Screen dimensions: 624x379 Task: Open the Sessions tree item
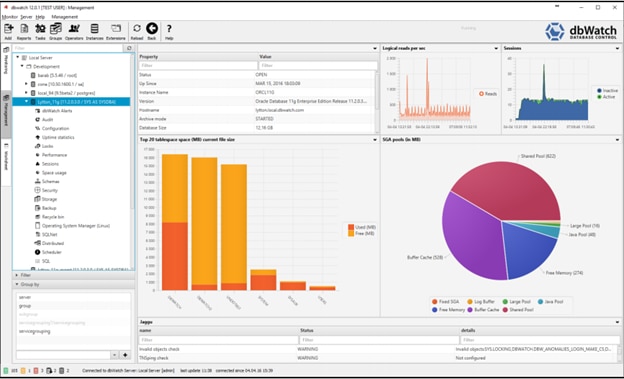50,164
